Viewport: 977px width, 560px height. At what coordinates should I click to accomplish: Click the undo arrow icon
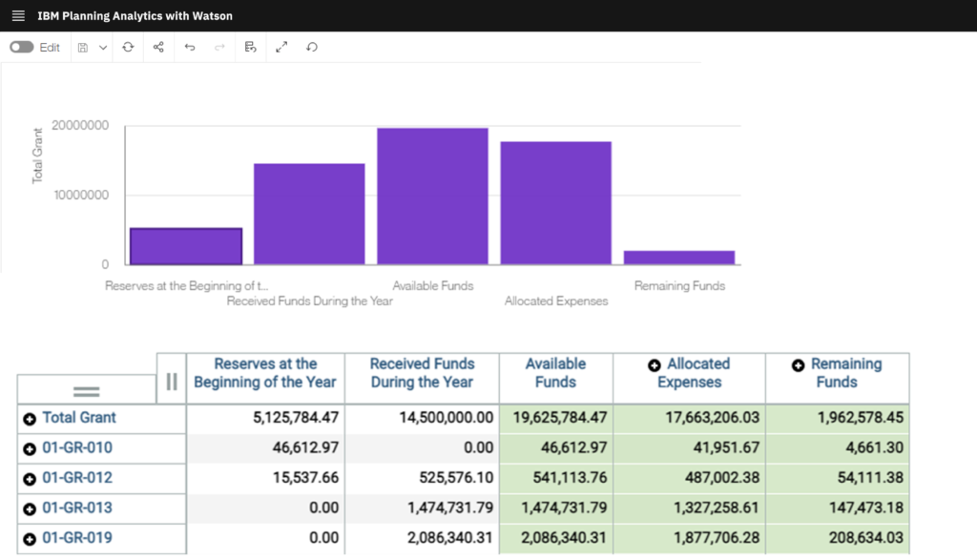[x=190, y=47]
